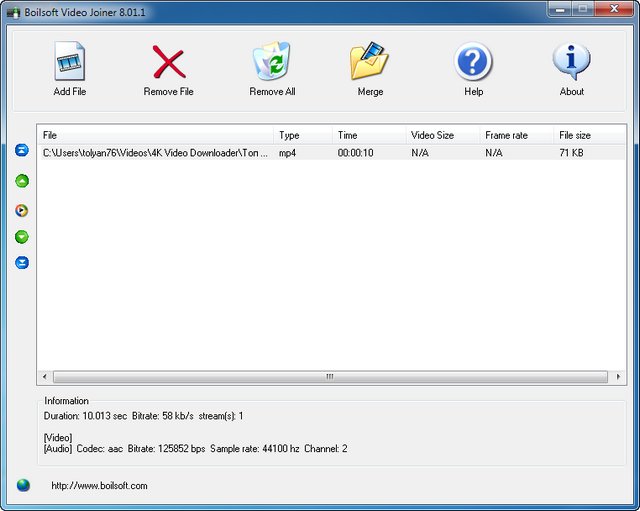Screen dimensions: 640x511
Task: Click the Add File toolbar icon
Action: click(69, 63)
